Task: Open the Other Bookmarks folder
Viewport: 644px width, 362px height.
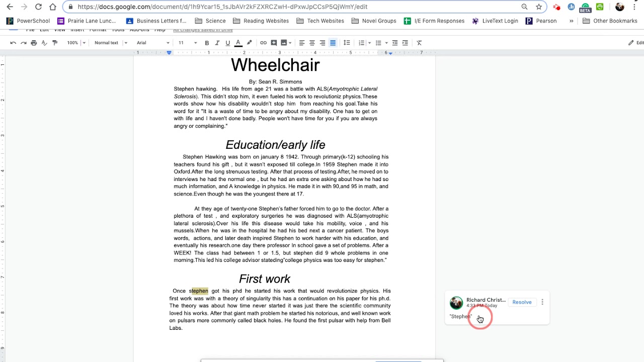Action: tap(610, 21)
